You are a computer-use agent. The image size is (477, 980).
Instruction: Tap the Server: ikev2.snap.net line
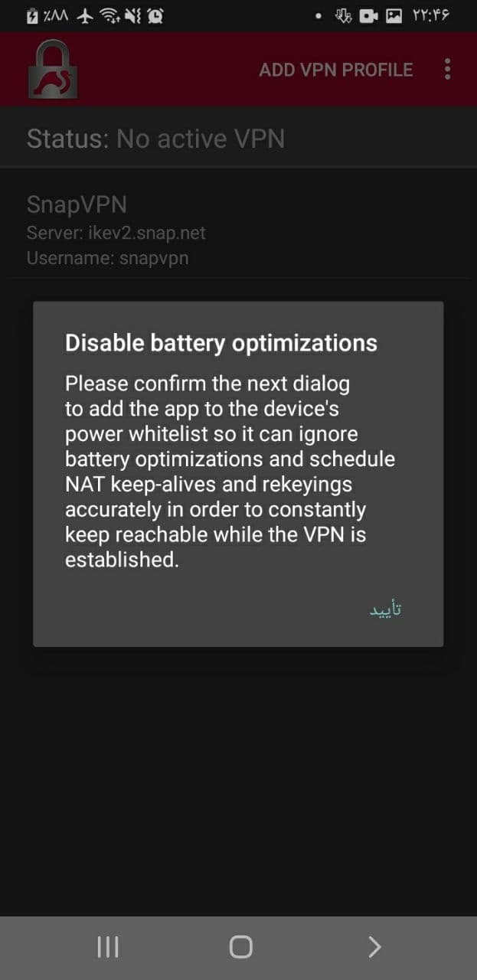pyautogui.click(x=116, y=233)
